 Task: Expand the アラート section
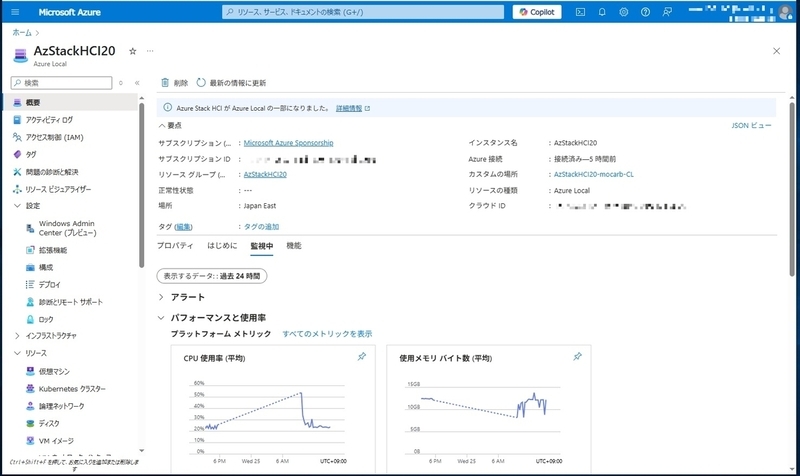tap(161, 297)
